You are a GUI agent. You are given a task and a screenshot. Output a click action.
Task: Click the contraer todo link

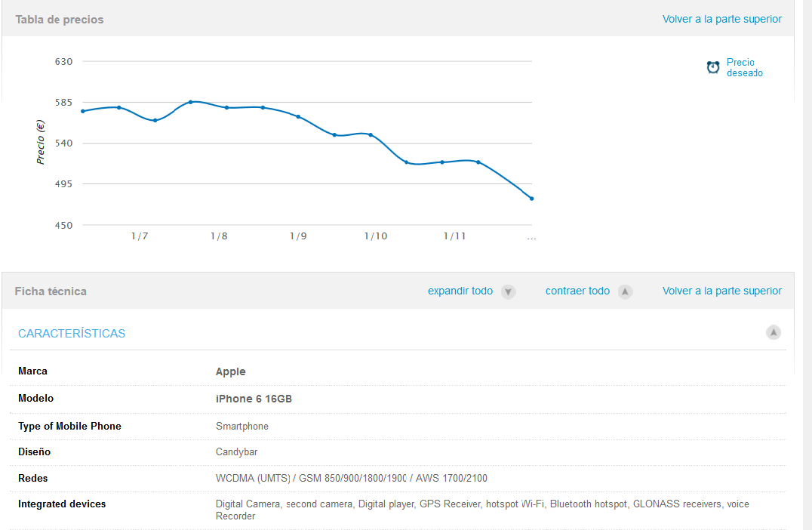click(577, 291)
